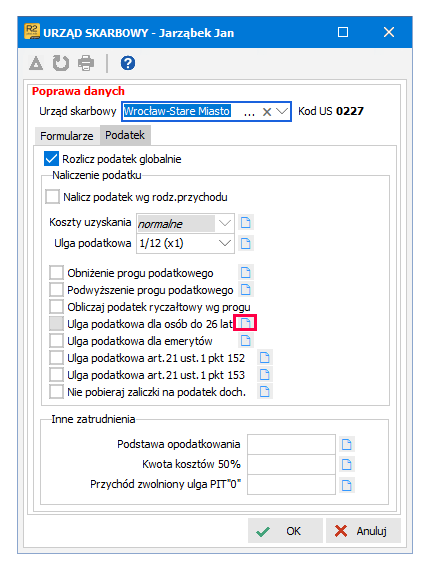Open help with the question mark icon
Screen dimensions: 442x582
click(128, 63)
